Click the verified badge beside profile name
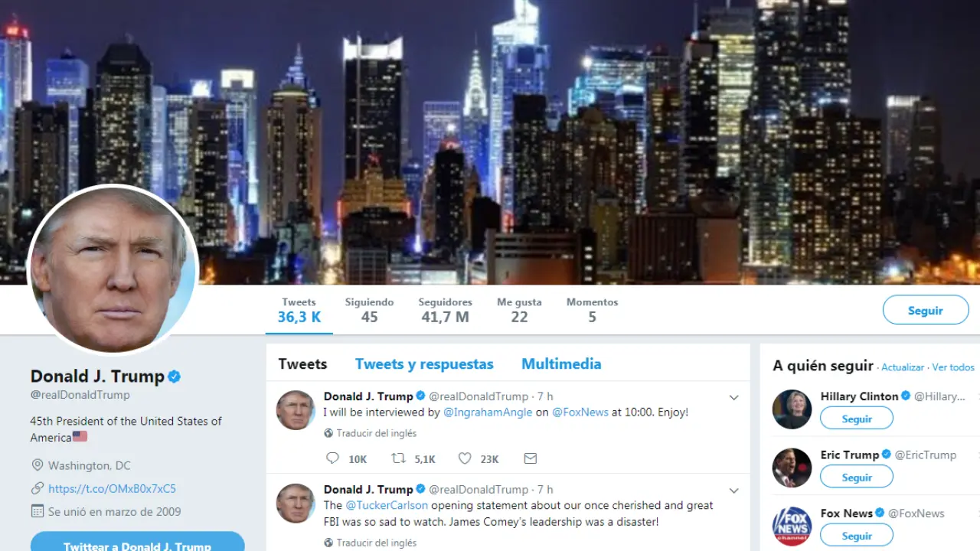980x551 pixels. tap(175, 377)
